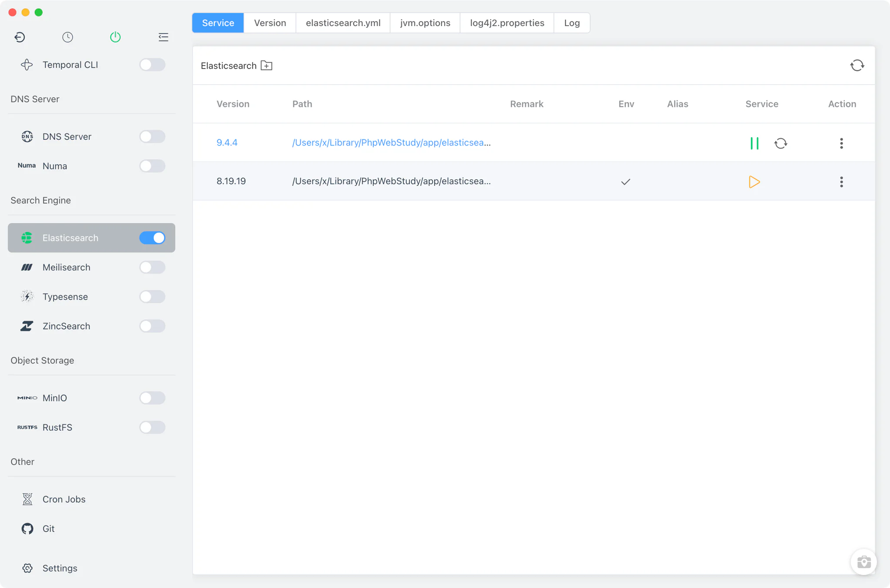The height and width of the screenshot is (588, 890).
Task: Enable the RustFS switch
Action: [x=152, y=427]
